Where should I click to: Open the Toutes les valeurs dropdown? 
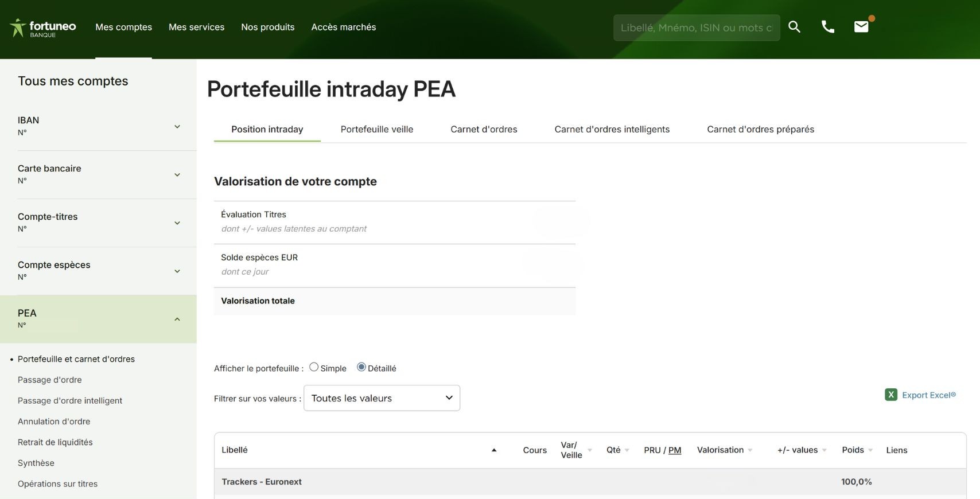click(x=382, y=398)
